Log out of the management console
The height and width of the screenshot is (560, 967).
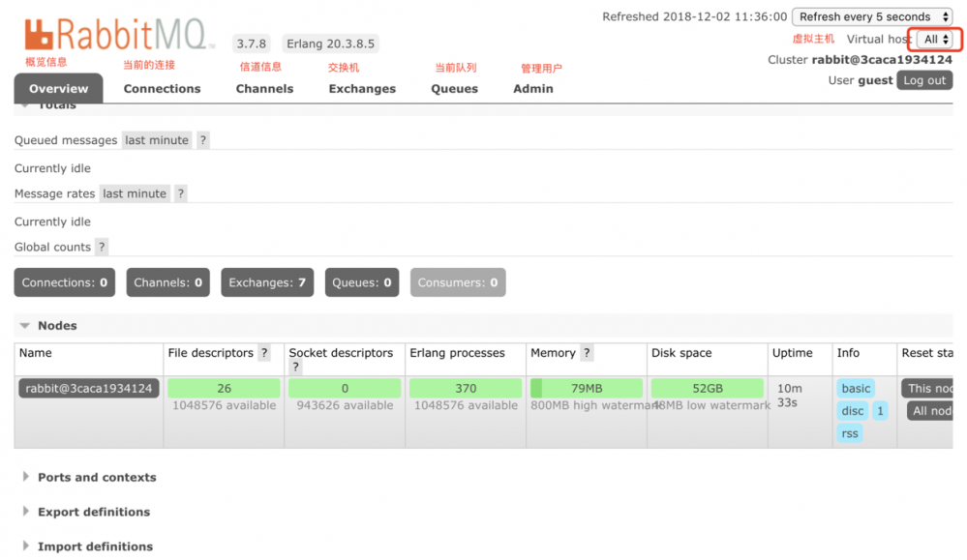pyautogui.click(x=924, y=80)
